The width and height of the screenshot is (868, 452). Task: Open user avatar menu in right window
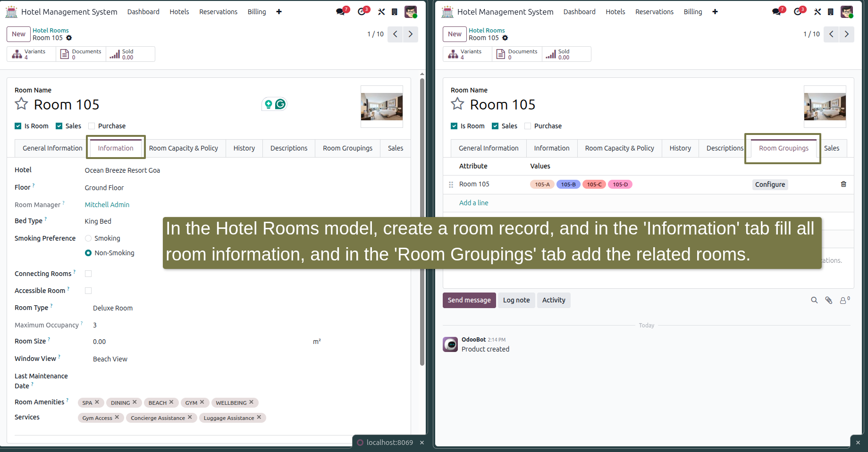pos(847,12)
